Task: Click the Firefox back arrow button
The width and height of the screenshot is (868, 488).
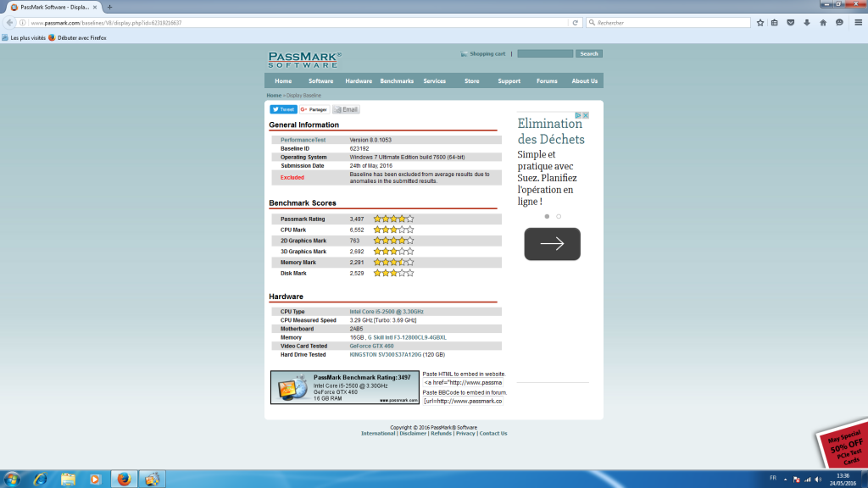Action: [9, 23]
